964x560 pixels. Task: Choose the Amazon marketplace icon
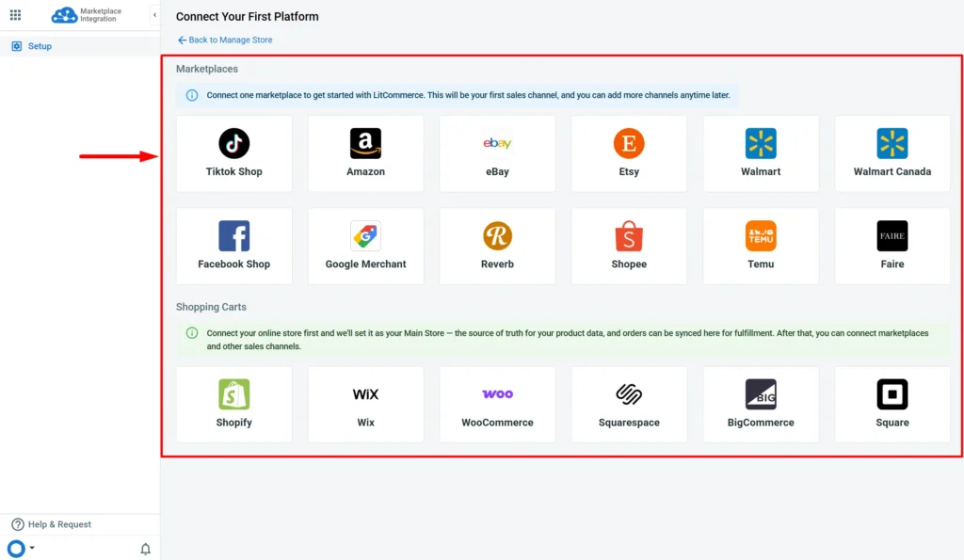coord(366,143)
